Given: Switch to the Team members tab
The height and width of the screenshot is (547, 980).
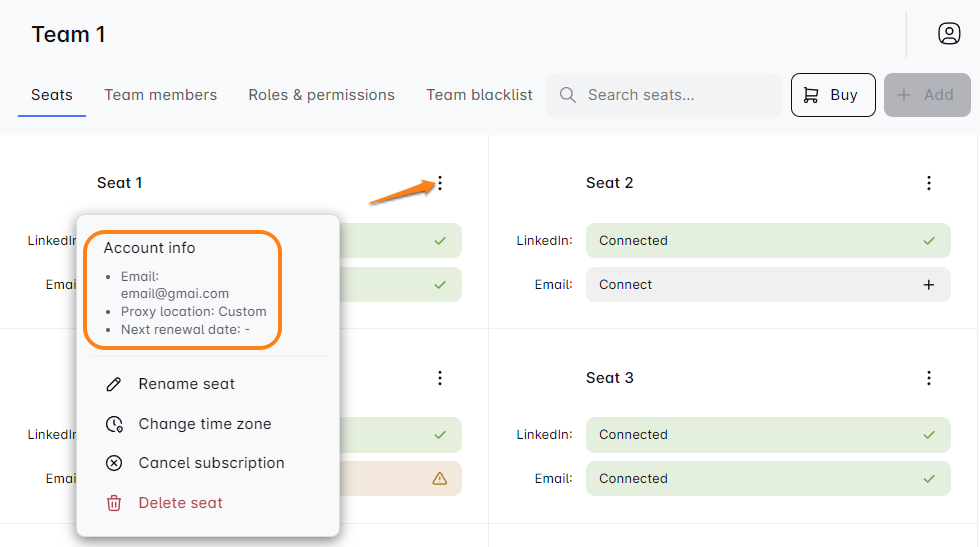Looking at the screenshot, I should pyautogui.click(x=160, y=95).
